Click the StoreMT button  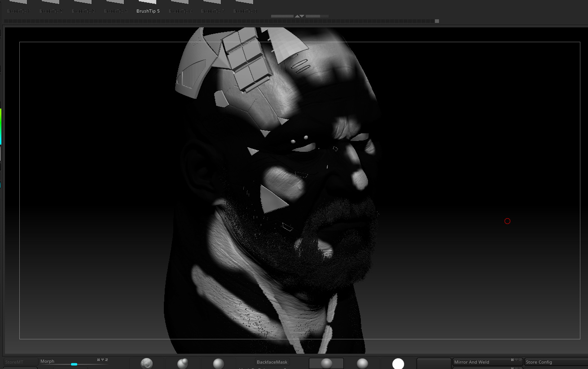point(21,362)
